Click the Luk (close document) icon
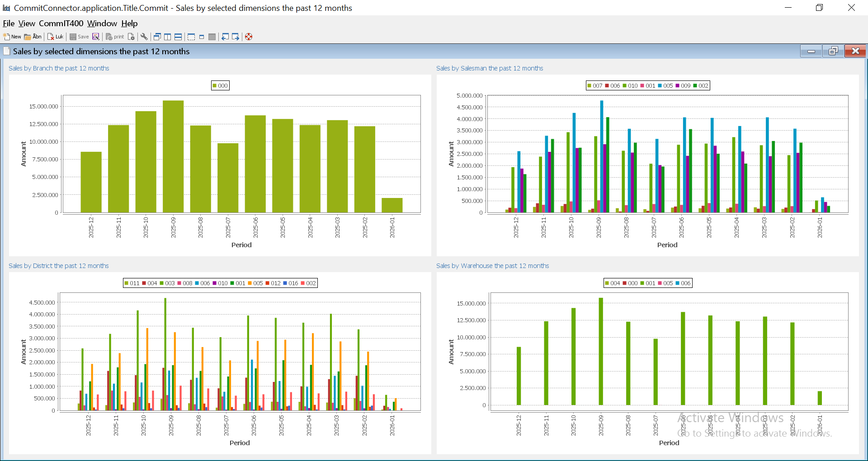 pyautogui.click(x=51, y=37)
